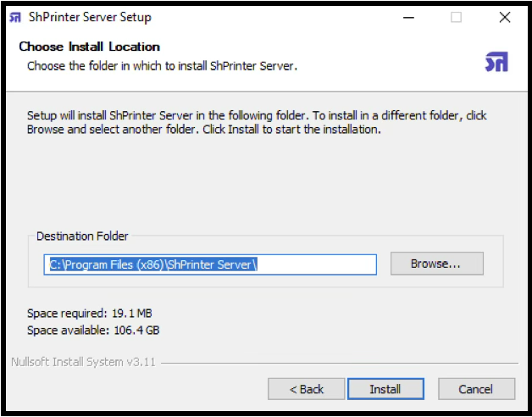The height and width of the screenshot is (417, 532).
Task: Open the Browse... folder dialog
Action: point(435,264)
